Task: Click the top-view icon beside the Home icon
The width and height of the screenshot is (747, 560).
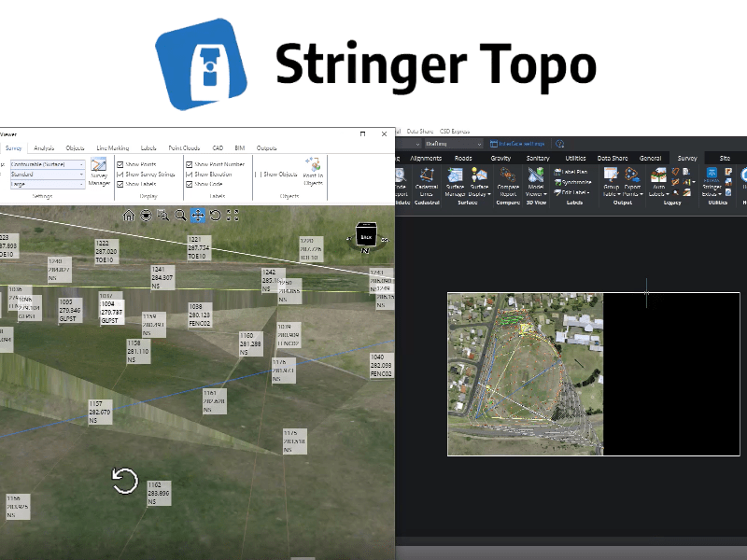Action: tap(146, 216)
